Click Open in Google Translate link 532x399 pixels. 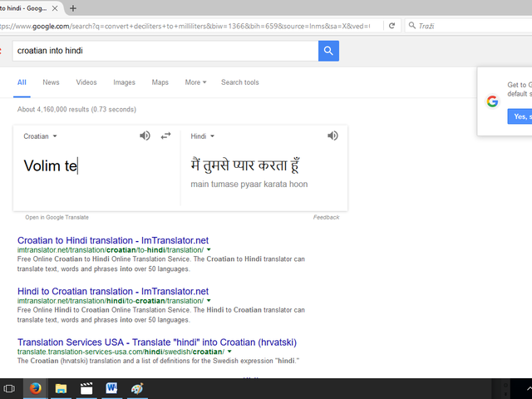pos(57,217)
